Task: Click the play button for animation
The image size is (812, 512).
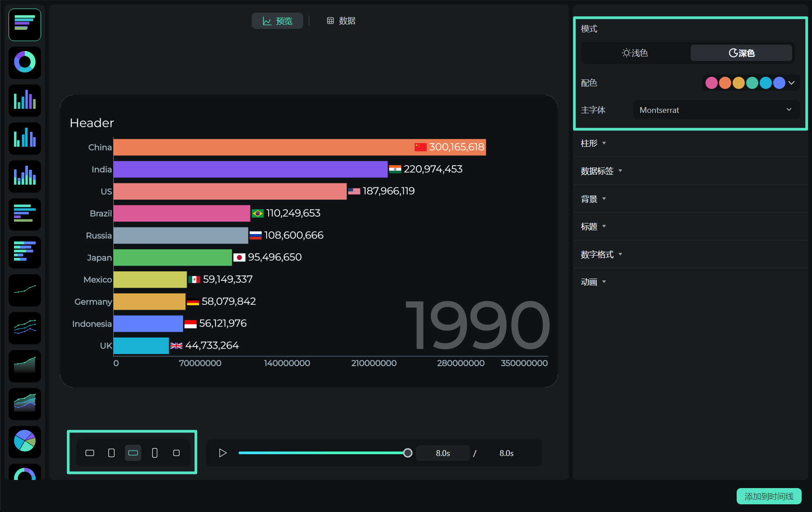Action: pyautogui.click(x=222, y=453)
